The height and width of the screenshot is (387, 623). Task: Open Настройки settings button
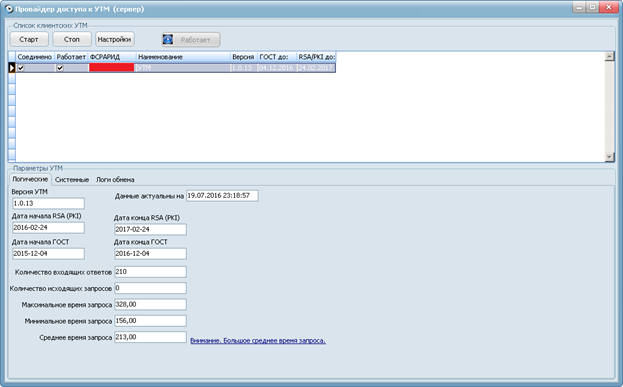coord(114,39)
